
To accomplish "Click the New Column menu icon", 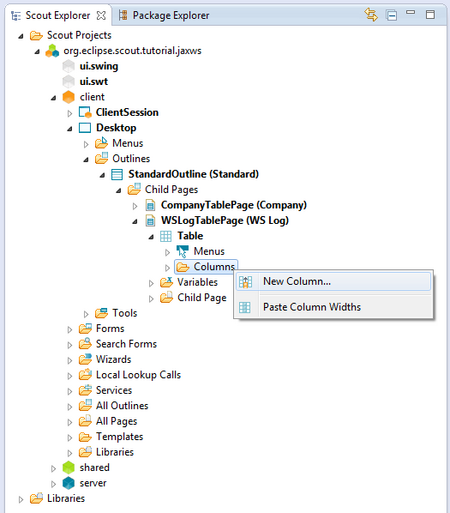I will point(245,282).
